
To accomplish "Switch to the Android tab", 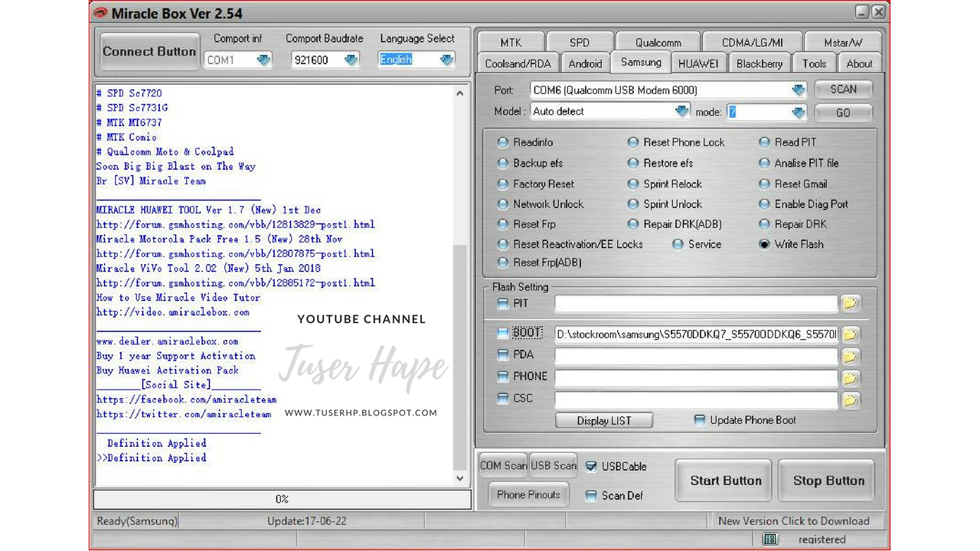I will tap(586, 64).
